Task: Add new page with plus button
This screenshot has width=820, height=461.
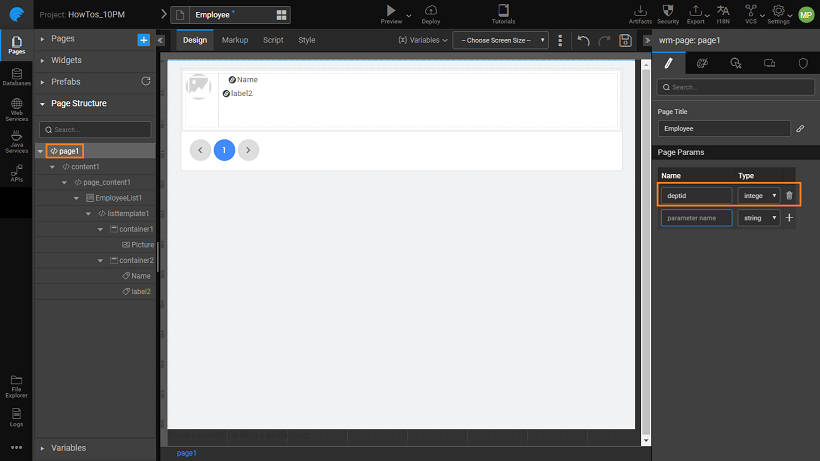Action: (143, 39)
